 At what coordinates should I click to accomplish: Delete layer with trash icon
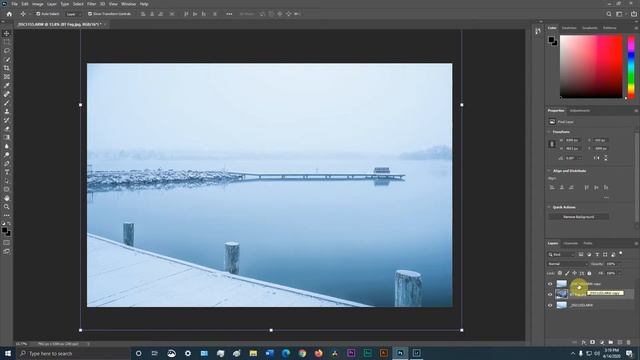[629, 342]
